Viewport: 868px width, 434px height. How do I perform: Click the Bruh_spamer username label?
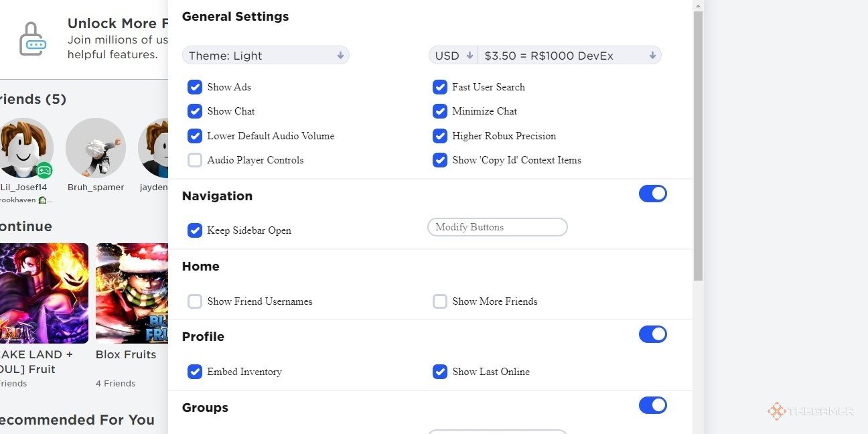96,188
